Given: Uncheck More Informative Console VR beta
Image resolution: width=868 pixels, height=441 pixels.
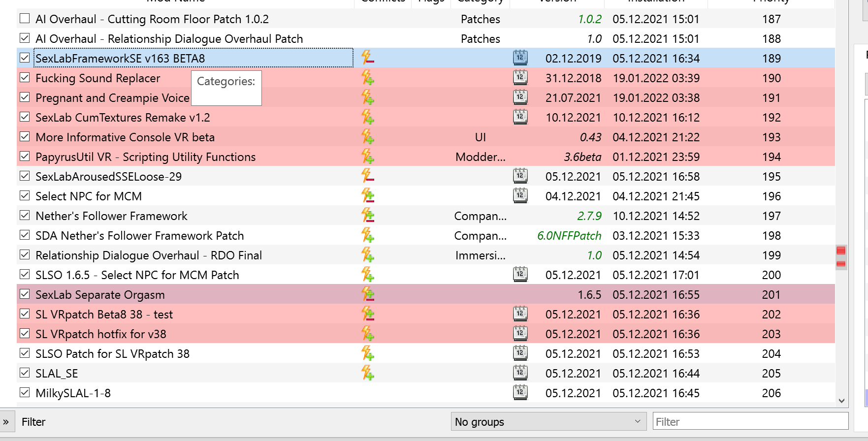Looking at the screenshot, I should tap(25, 136).
